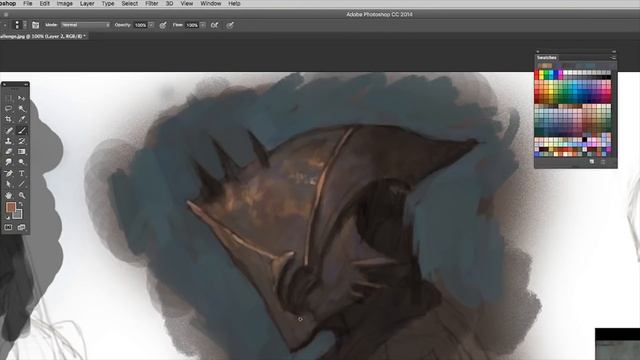Open the blending Mode dropdown
The height and width of the screenshot is (360, 640).
(x=86, y=25)
